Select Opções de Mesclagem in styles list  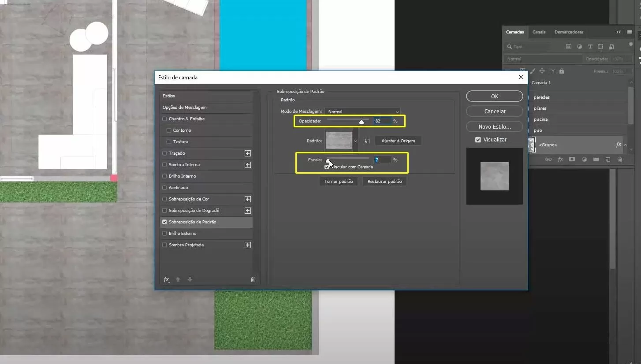pos(184,108)
